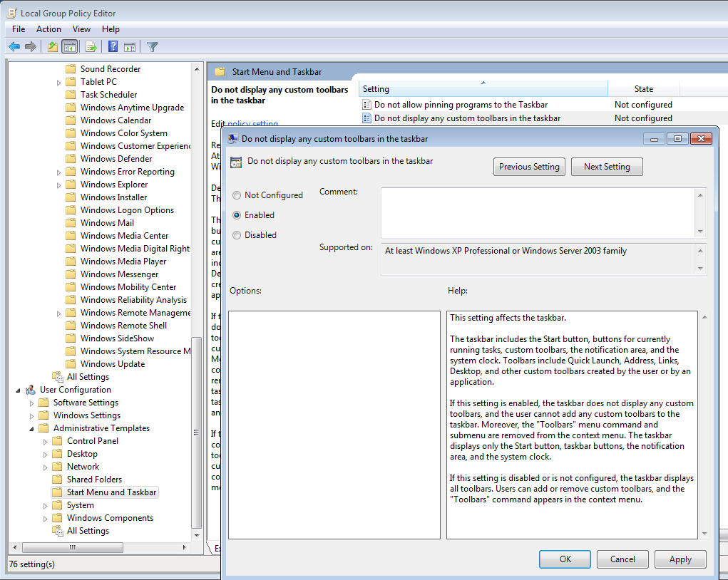Toggle Show/Hide Action Pane toolbar icon

coord(130,46)
